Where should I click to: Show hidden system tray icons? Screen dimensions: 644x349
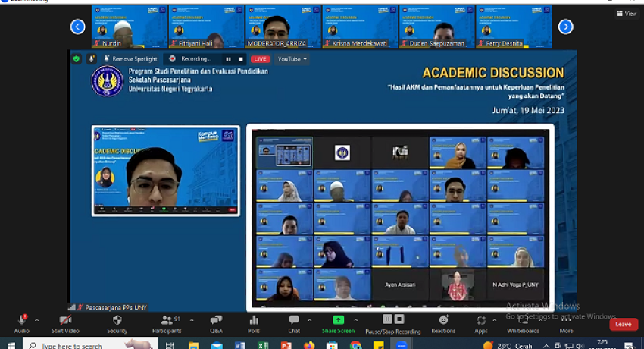[546, 346]
